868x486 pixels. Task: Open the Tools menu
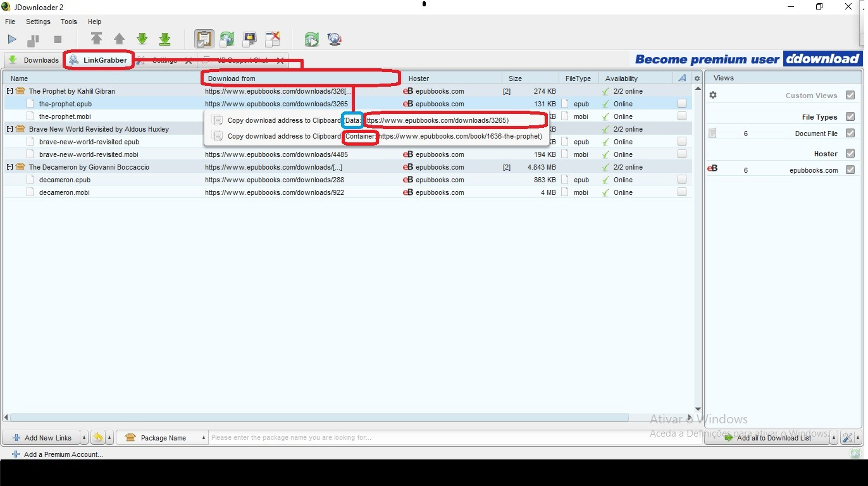pos(69,22)
